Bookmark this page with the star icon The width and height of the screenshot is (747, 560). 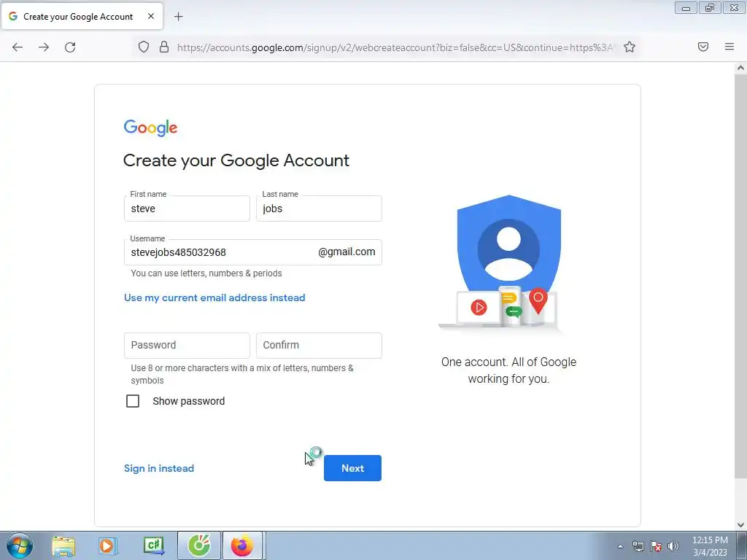click(x=630, y=47)
